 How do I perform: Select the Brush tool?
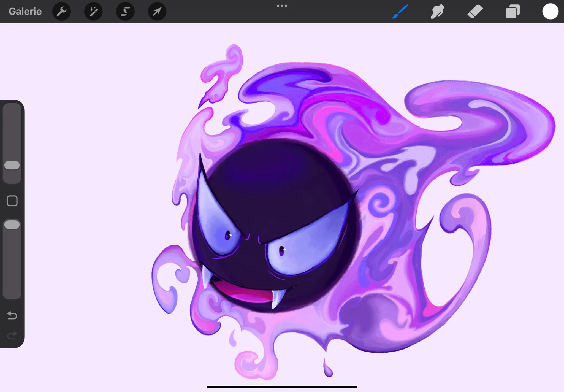click(400, 11)
